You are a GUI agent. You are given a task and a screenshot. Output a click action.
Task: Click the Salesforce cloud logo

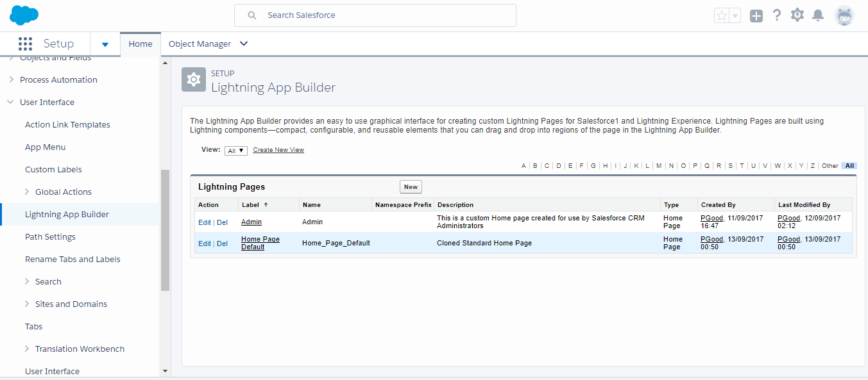(x=24, y=15)
